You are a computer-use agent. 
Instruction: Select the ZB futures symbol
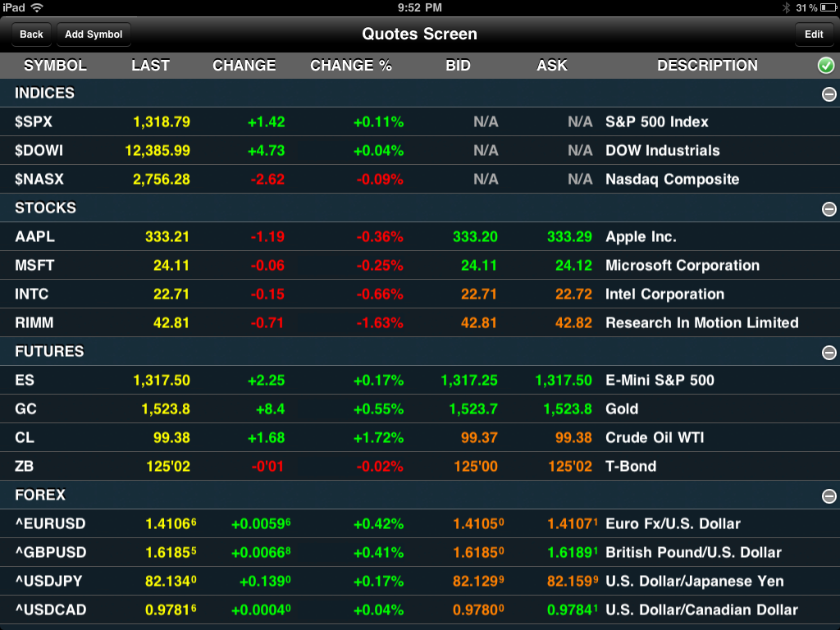[x=24, y=466]
